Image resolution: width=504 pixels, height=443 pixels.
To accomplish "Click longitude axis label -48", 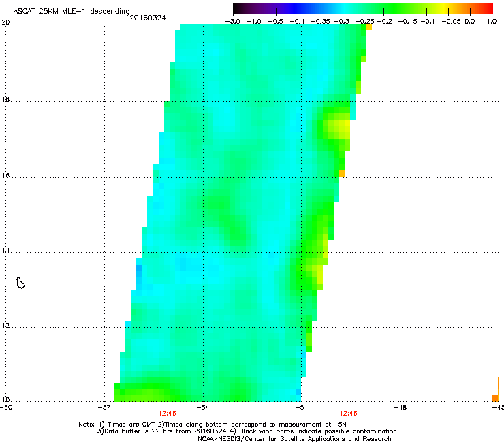I will (x=400, y=408).
